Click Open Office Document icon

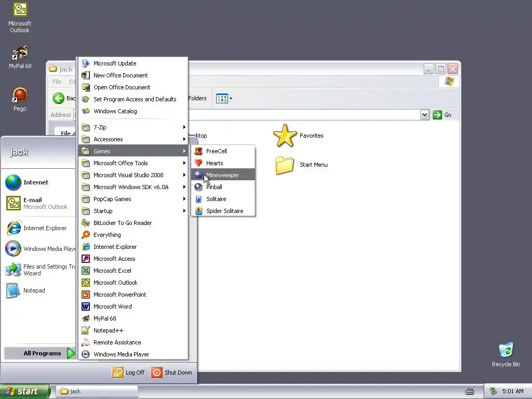[86, 87]
